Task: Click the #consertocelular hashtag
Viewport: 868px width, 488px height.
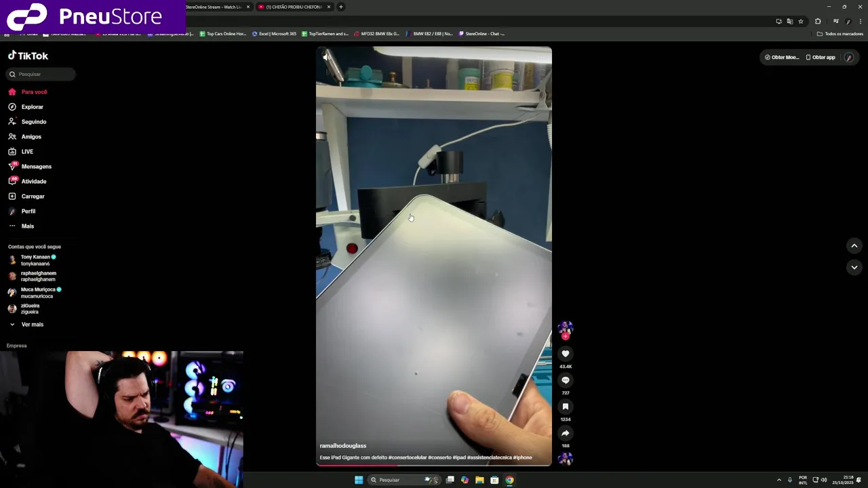Action: coord(408,457)
